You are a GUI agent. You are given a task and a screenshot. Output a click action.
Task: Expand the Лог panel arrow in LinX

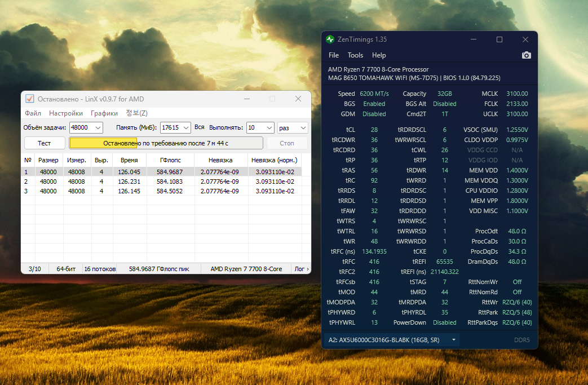[307, 269]
